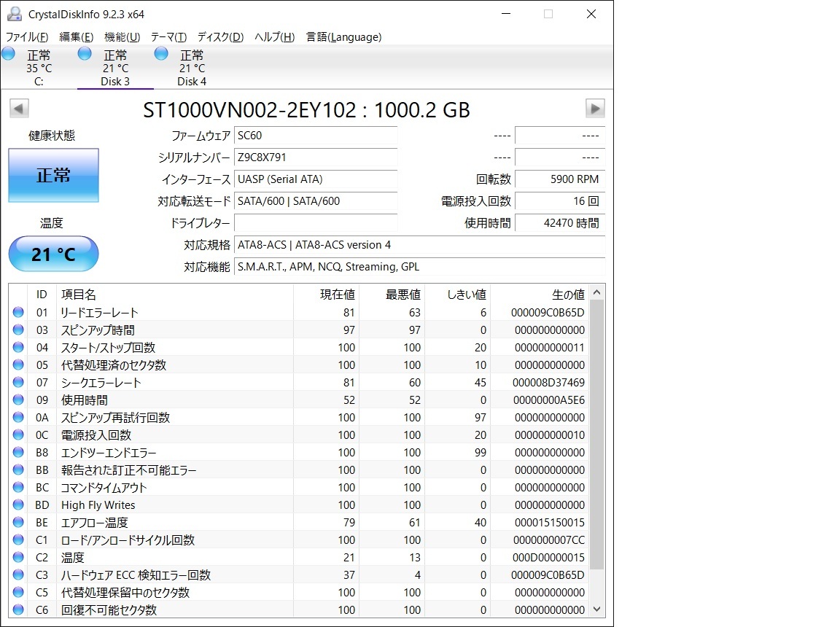Click scrollbar down arrow in SMART list
The height and width of the screenshot is (627, 840).
[596, 610]
